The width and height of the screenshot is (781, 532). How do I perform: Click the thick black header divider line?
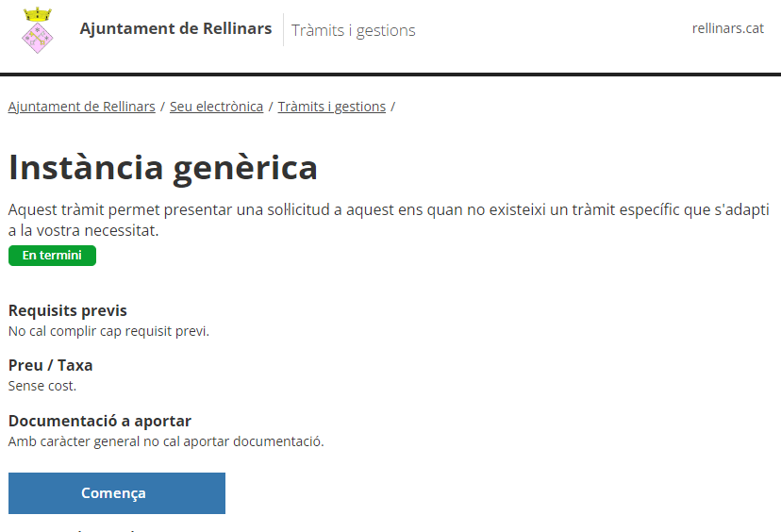click(x=390, y=74)
